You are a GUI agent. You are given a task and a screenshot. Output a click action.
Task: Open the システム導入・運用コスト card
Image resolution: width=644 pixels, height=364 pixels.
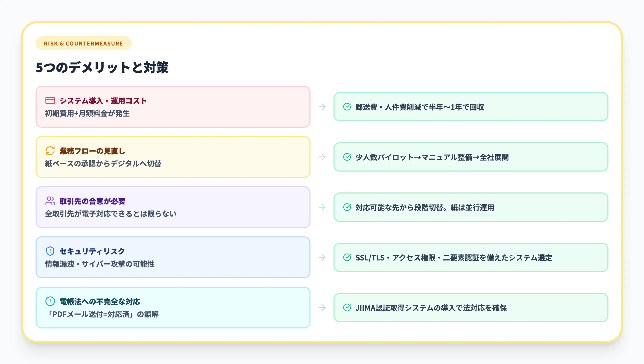(x=172, y=107)
